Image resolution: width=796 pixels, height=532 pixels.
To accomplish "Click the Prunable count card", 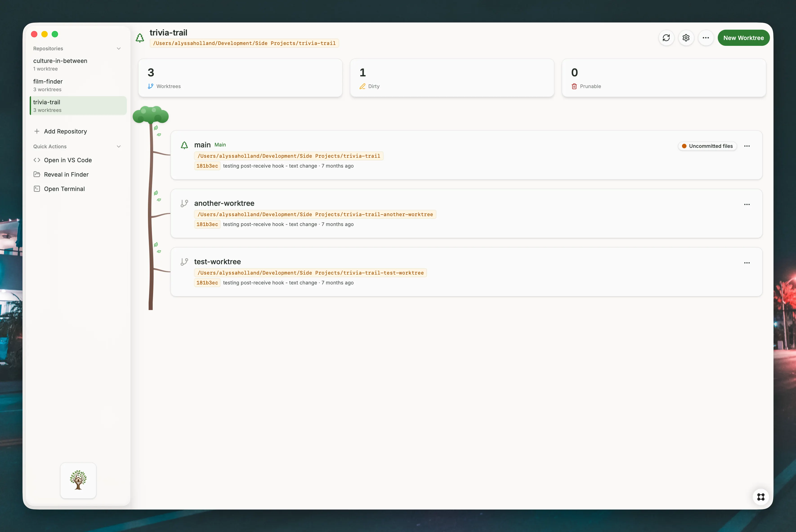I will coord(664,78).
